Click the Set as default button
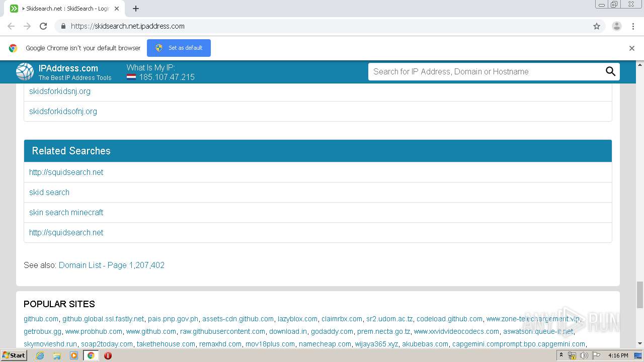644x362 pixels. point(179,48)
